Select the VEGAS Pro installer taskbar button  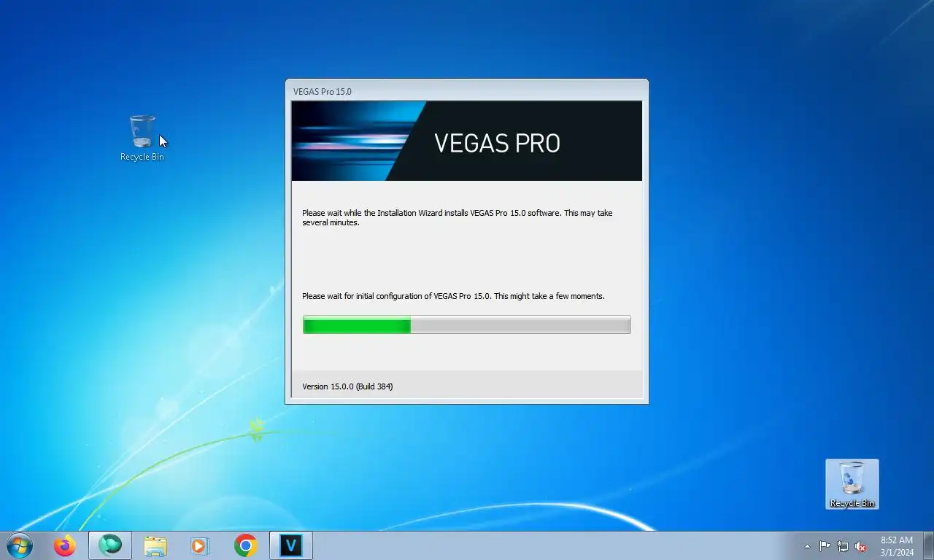[x=291, y=545]
